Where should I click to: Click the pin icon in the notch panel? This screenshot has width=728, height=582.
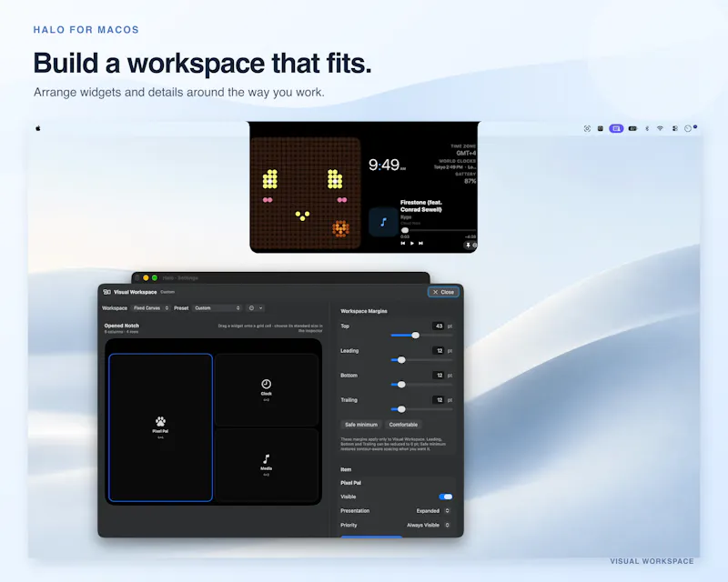(468, 245)
